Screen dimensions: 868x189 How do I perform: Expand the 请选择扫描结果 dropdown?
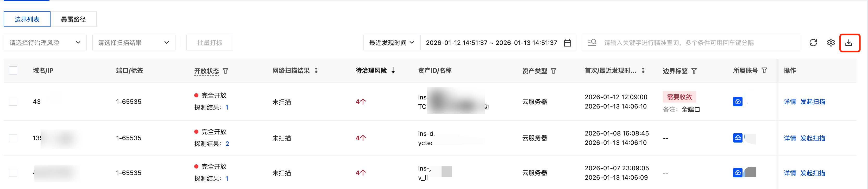(134, 43)
